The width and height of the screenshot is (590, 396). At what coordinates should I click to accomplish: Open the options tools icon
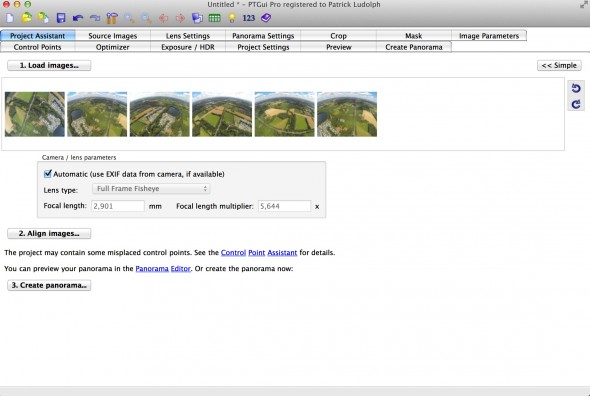coord(112,18)
